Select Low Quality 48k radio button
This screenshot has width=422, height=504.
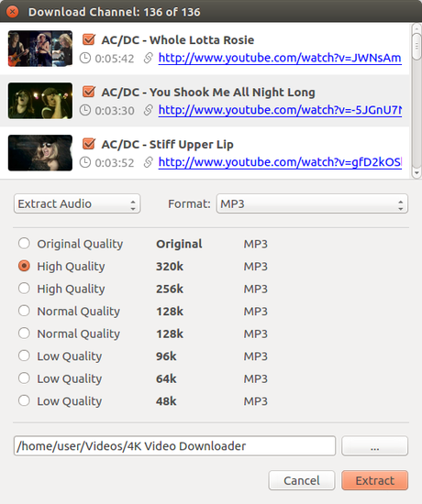(24, 400)
